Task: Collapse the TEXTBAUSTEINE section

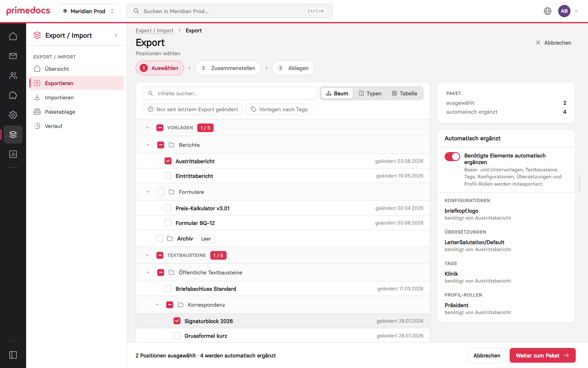Action: 147,255
